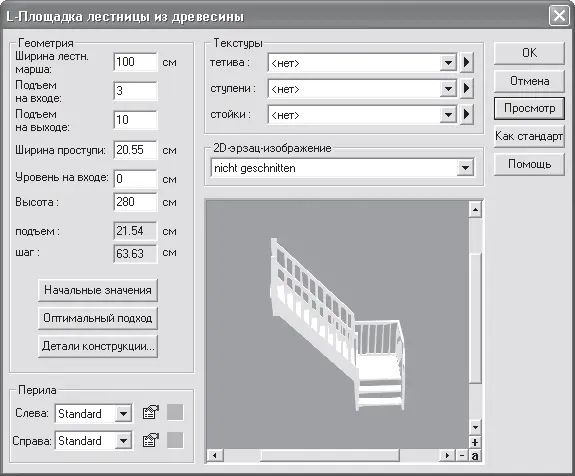Click the Оптимальный подход button
The height and width of the screenshot is (476, 575).
click(98, 318)
